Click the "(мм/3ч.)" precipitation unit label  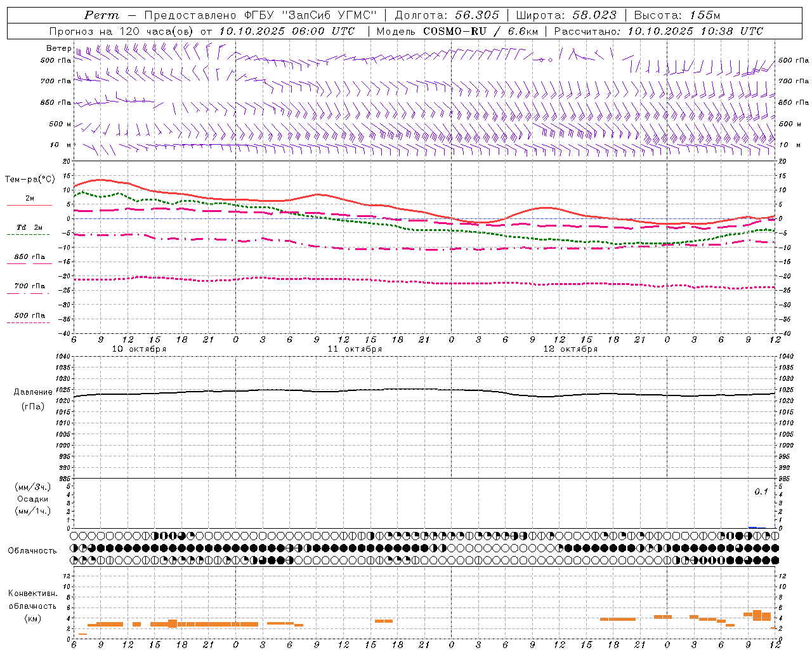coord(33,487)
